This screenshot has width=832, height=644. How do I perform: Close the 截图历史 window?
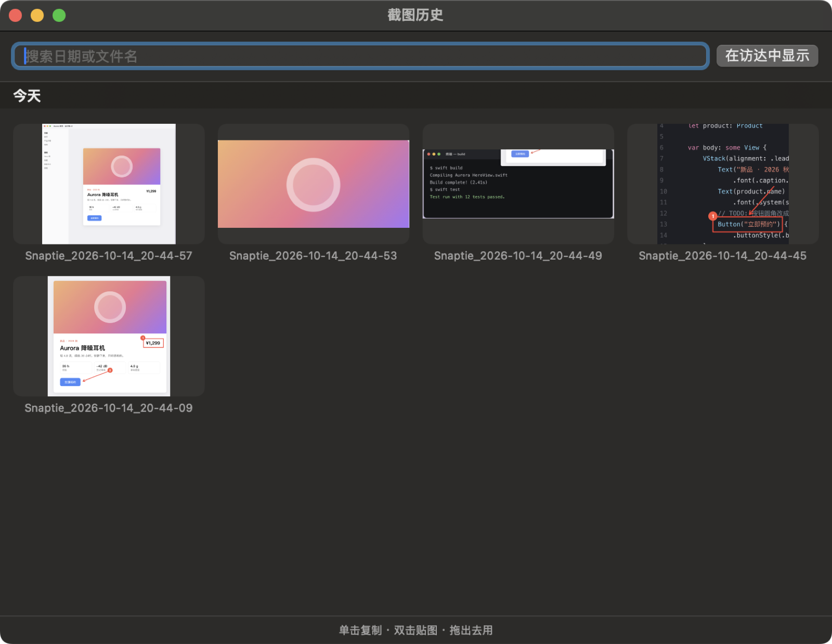pyautogui.click(x=16, y=16)
